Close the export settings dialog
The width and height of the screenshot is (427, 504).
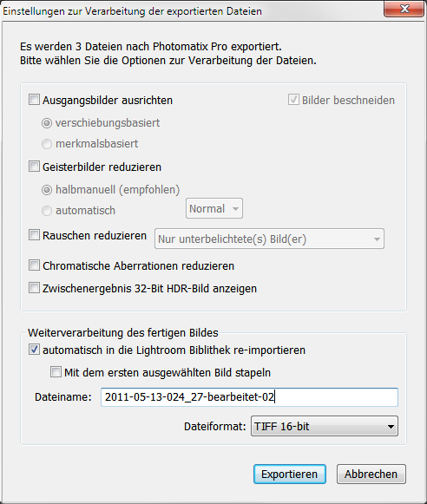click(x=404, y=9)
